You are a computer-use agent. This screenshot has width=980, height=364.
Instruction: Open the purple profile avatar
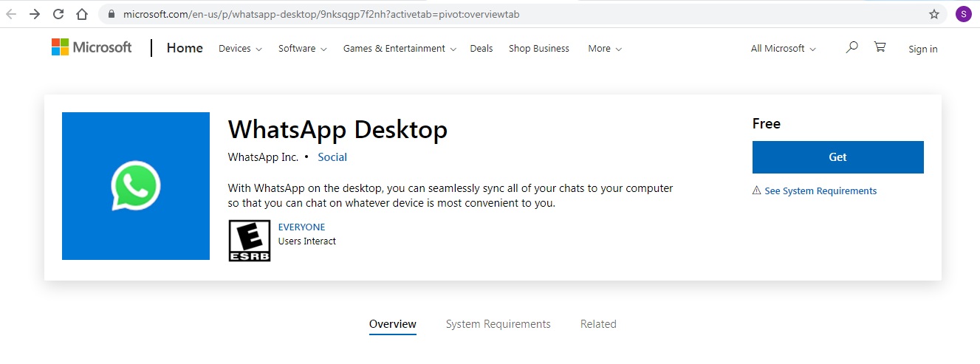pos(963,14)
